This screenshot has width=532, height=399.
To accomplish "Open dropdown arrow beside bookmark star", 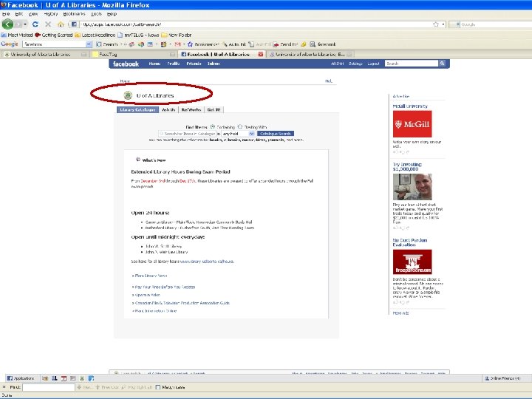I will point(443,24).
